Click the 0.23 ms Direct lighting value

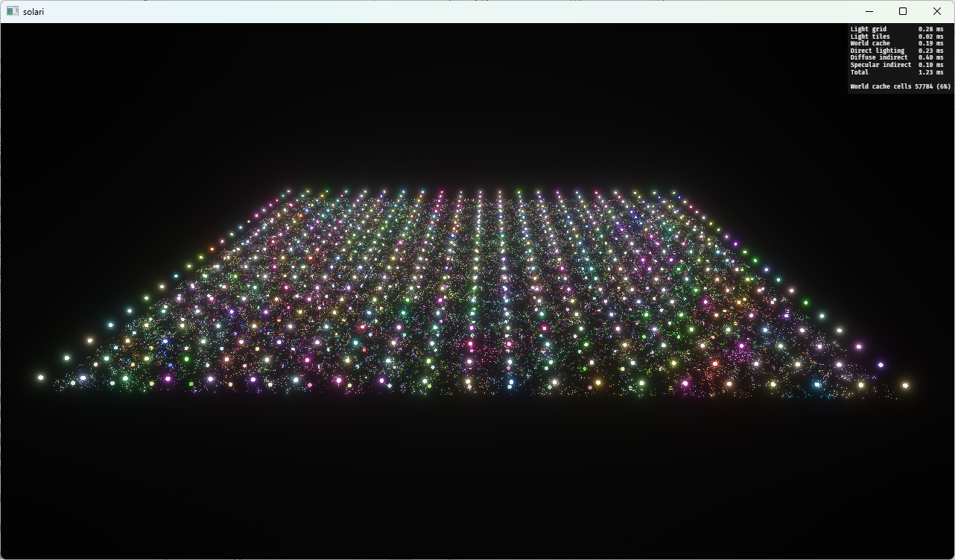pyautogui.click(x=930, y=51)
